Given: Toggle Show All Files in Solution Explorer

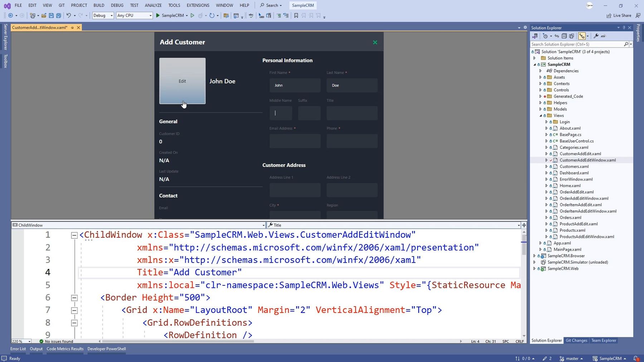Looking at the screenshot, I should pyautogui.click(x=572, y=36).
